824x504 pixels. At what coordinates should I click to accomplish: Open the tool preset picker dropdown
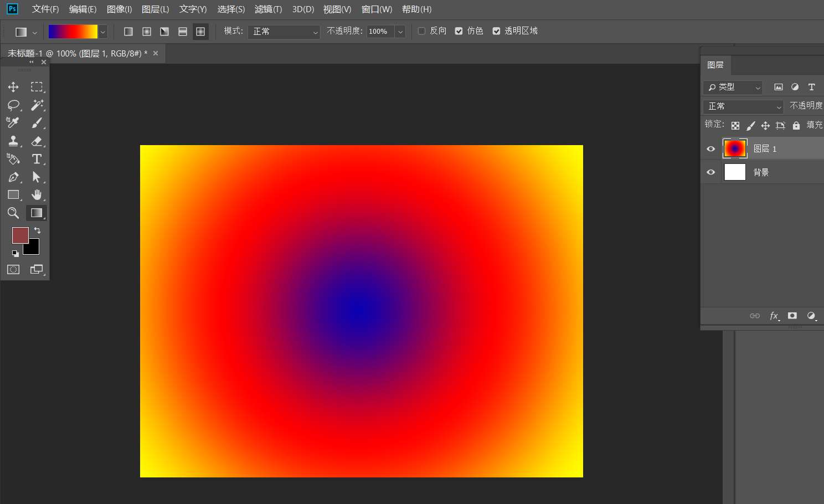pos(34,32)
